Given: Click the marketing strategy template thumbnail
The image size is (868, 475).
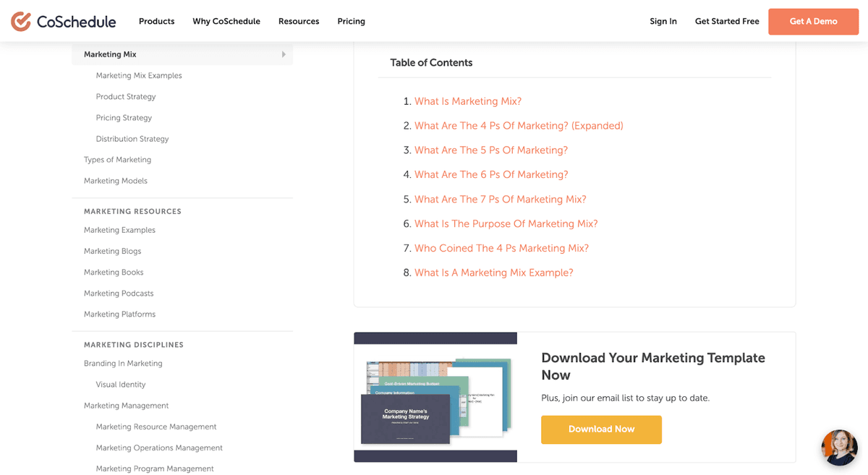Looking at the screenshot, I should click(x=435, y=397).
